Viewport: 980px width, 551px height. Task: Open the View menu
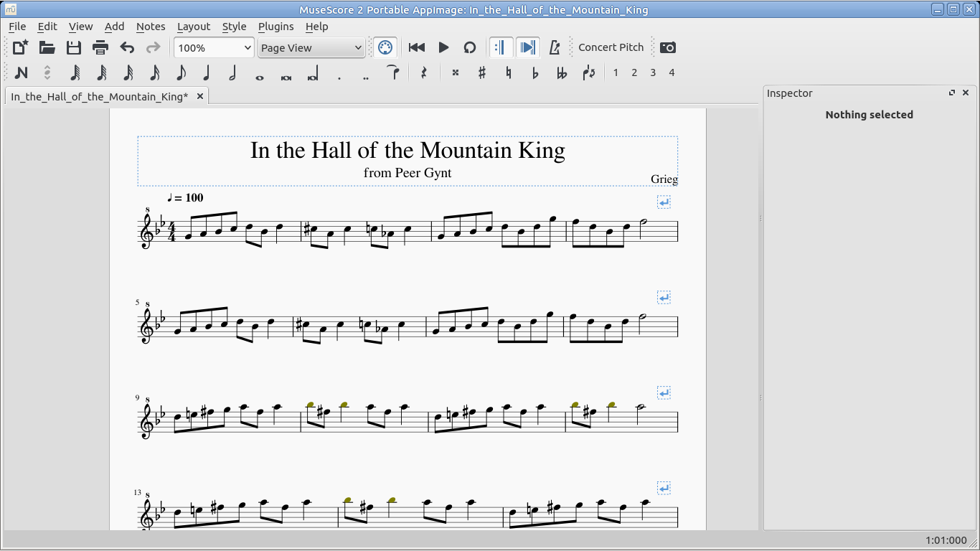(80, 27)
